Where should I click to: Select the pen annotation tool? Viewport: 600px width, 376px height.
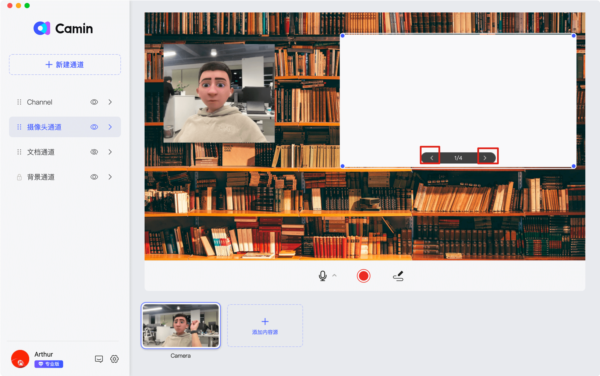coord(398,276)
